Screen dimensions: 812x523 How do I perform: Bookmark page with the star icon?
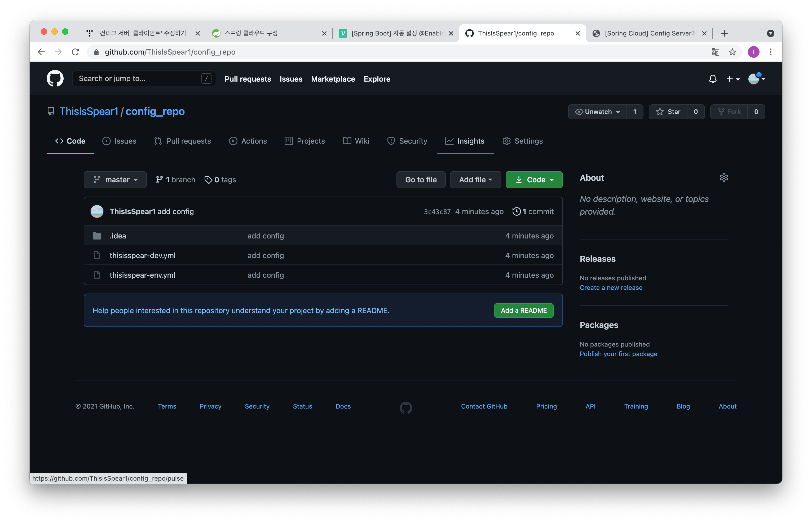click(732, 52)
